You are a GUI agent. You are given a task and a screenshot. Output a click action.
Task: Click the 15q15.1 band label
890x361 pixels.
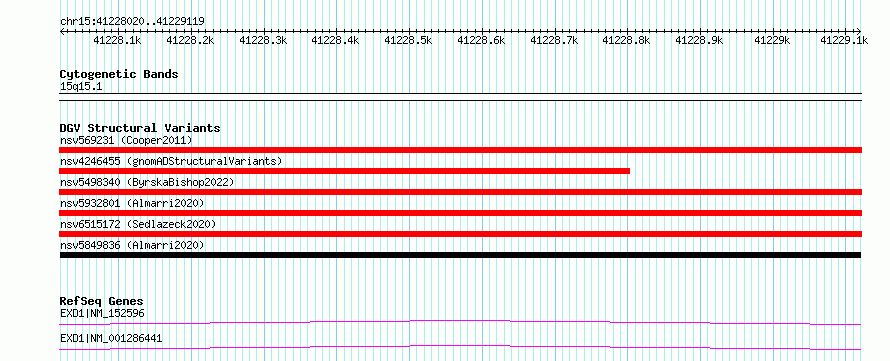pos(81,87)
